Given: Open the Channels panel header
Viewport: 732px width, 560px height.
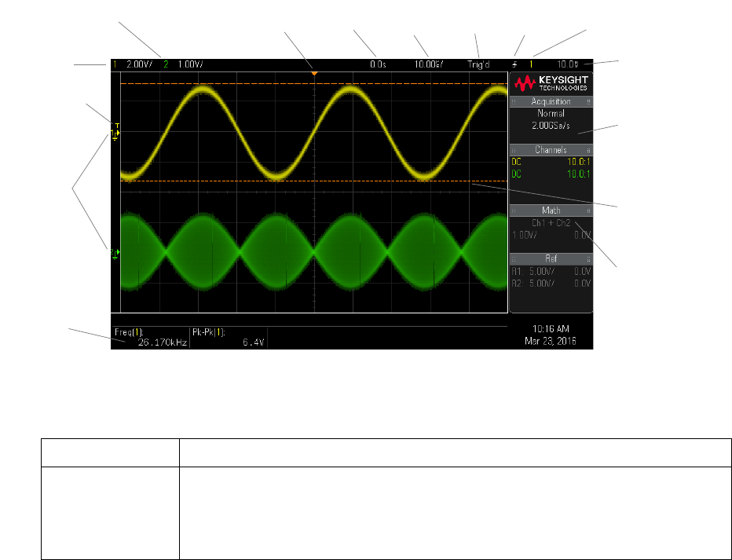Looking at the screenshot, I should (x=551, y=150).
